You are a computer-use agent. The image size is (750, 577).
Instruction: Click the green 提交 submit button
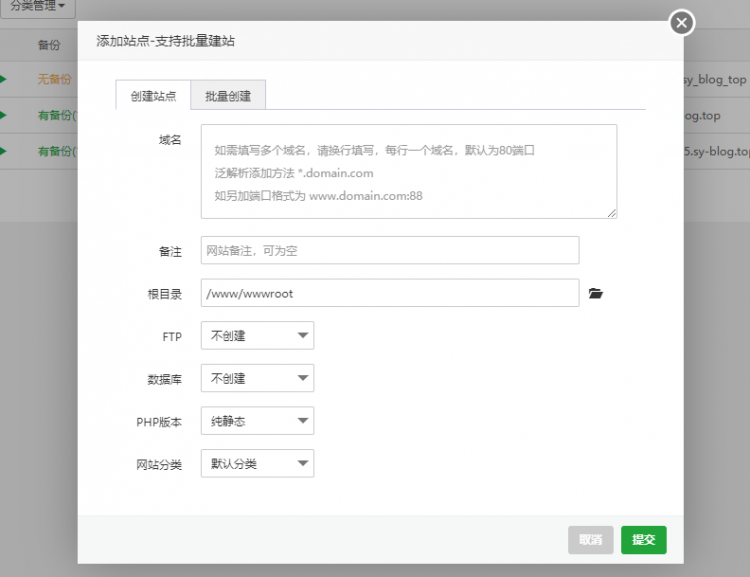tap(643, 540)
